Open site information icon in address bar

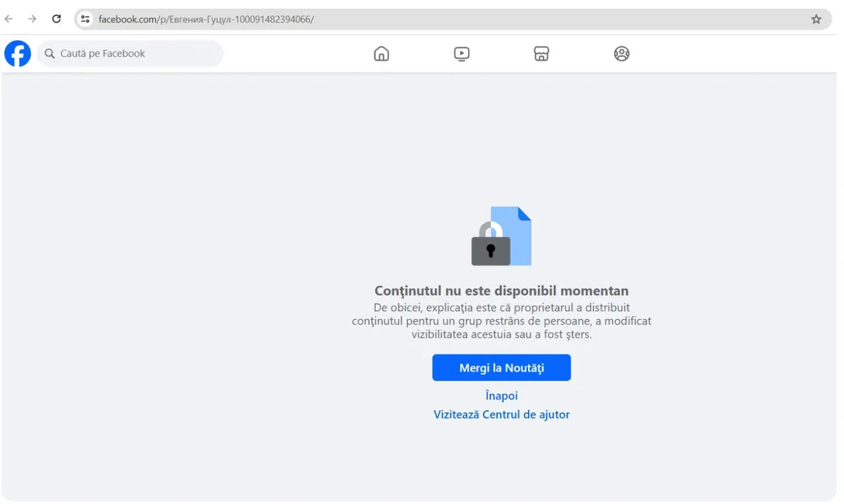pyautogui.click(x=85, y=19)
